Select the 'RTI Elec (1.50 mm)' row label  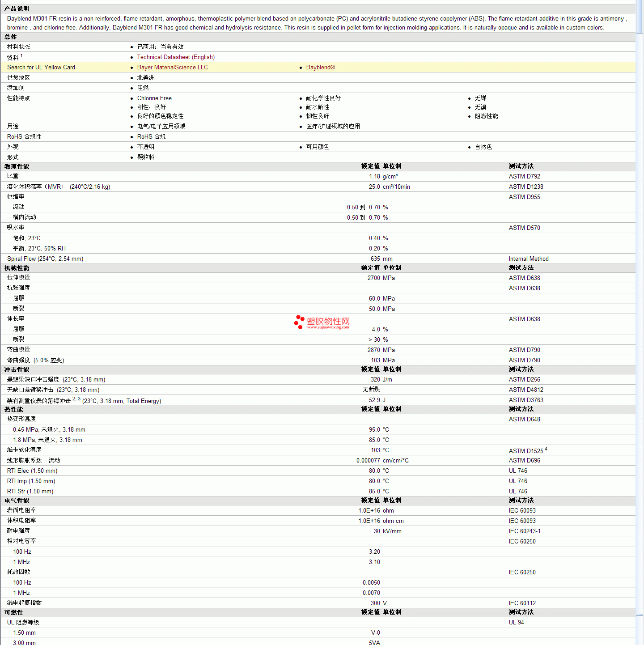point(32,471)
